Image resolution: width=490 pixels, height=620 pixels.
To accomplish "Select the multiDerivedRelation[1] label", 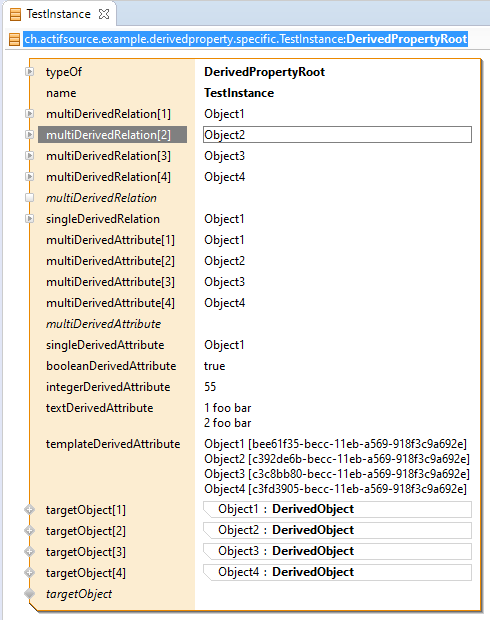I will click(x=108, y=114).
